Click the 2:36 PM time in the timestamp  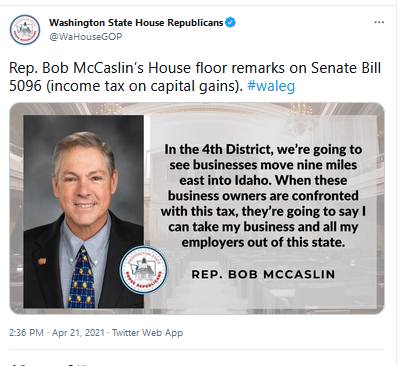pyautogui.click(x=26, y=333)
